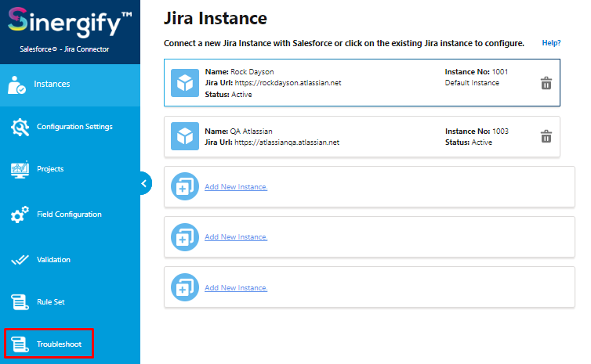
Task: Click the Validation double-check icon
Action: [20, 260]
